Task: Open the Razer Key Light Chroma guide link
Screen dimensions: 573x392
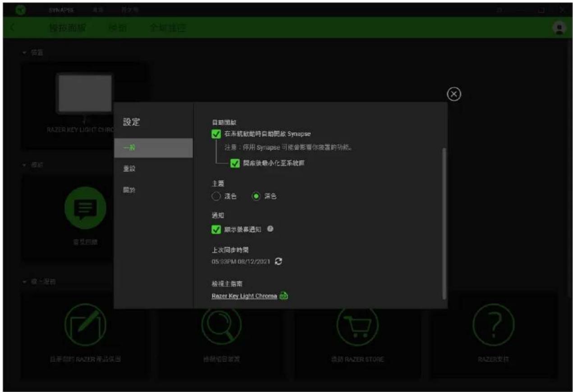Action: (x=244, y=296)
